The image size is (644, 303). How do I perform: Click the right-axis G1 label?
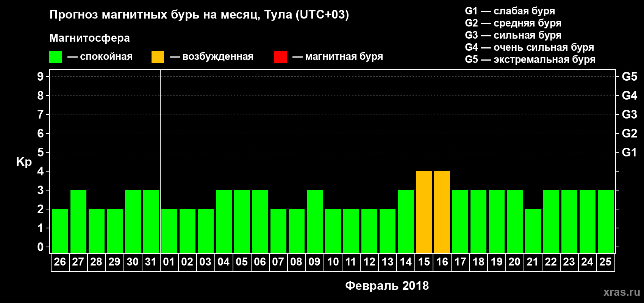pos(630,152)
